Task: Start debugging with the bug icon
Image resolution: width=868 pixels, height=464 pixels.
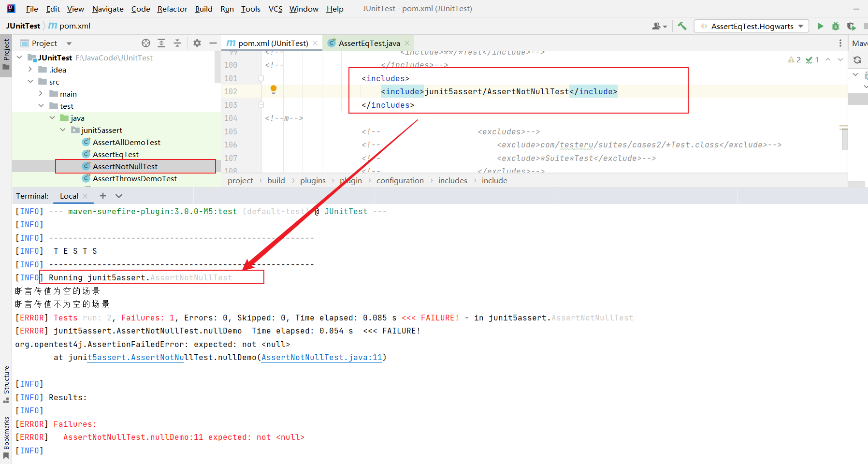Action: click(x=836, y=26)
